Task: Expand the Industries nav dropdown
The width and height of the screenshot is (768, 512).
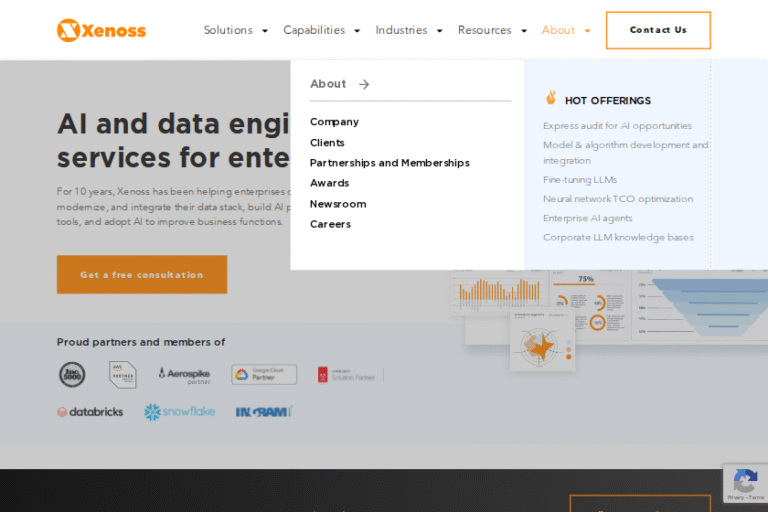Action: click(x=409, y=30)
